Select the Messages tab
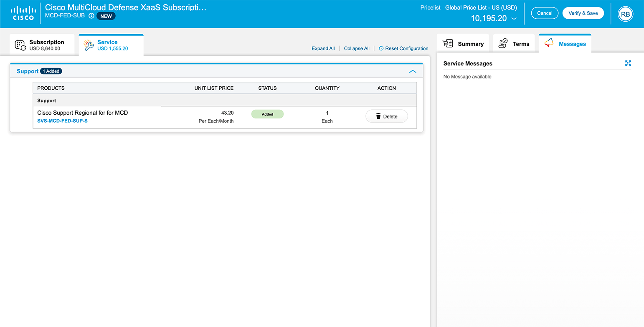The width and height of the screenshot is (644, 327). pos(565,43)
